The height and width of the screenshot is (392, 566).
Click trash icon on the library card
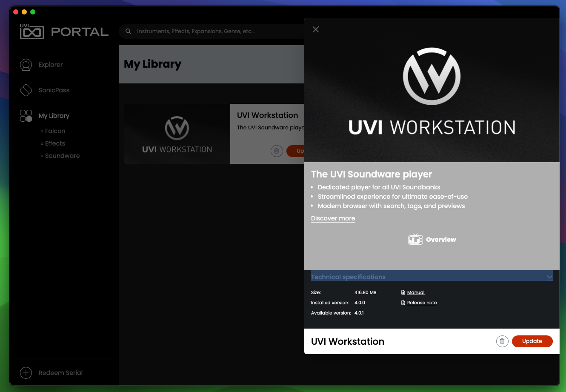(277, 151)
